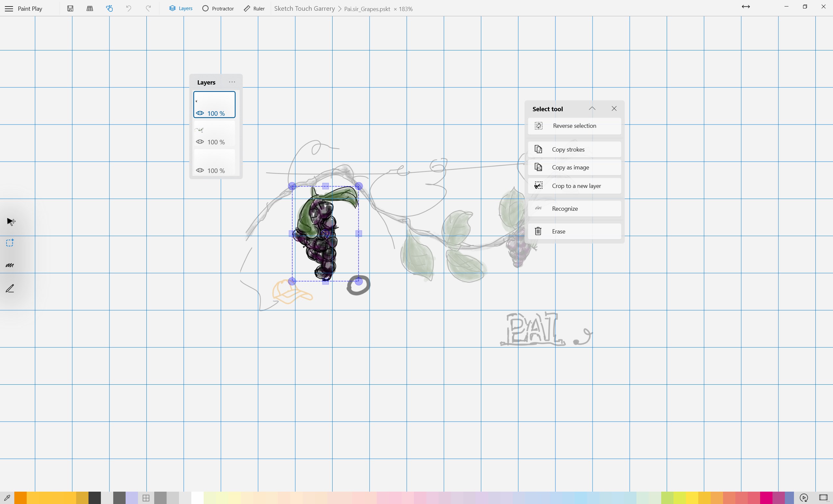Image resolution: width=833 pixels, height=504 pixels.
Task: Click Copy as image in Select tool
Action: point(574,167)
